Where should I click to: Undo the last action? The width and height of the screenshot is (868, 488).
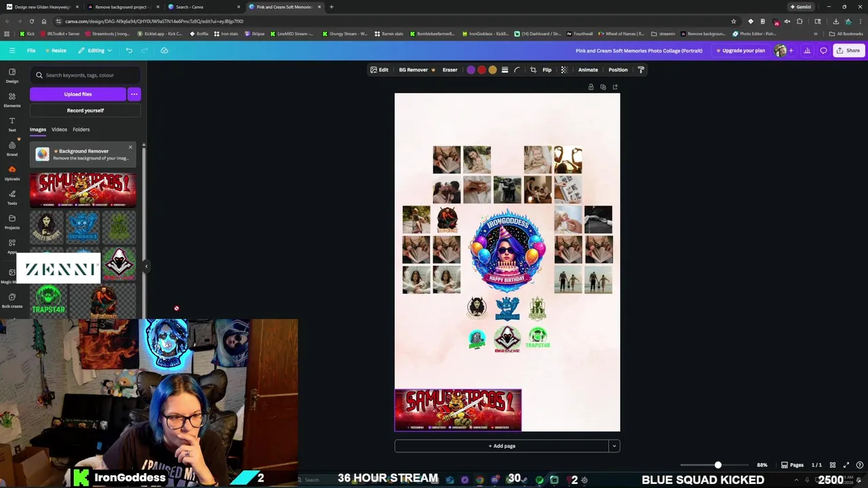tap(129, 50)
